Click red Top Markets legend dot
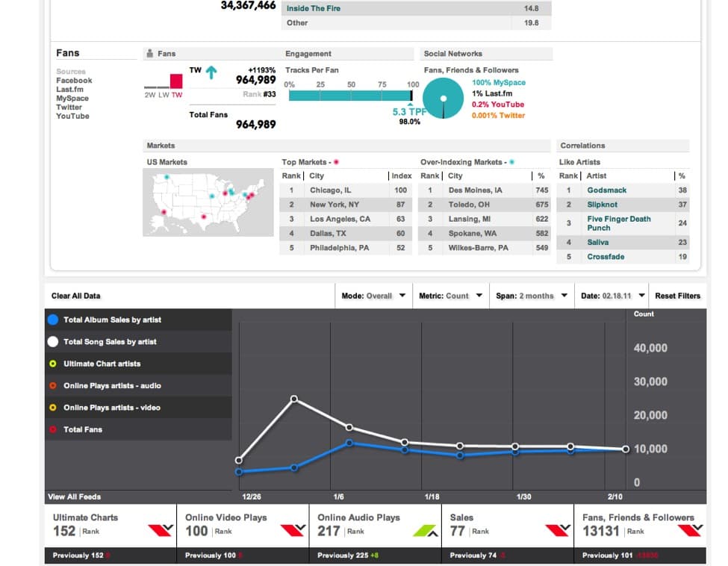Viewport: 728px width, 566px height. coord(336,162)
